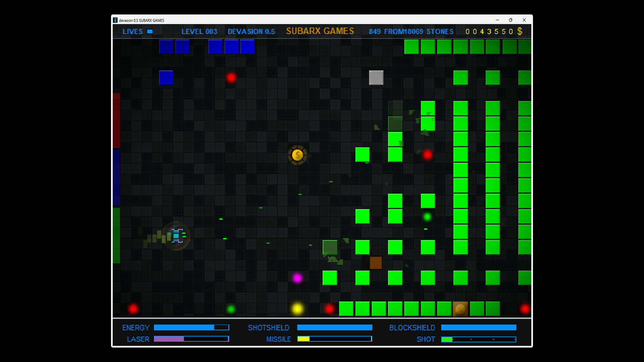Click the devasion icon in the title bar
Viewport: 644px width, 362px height.
(116, 20)
